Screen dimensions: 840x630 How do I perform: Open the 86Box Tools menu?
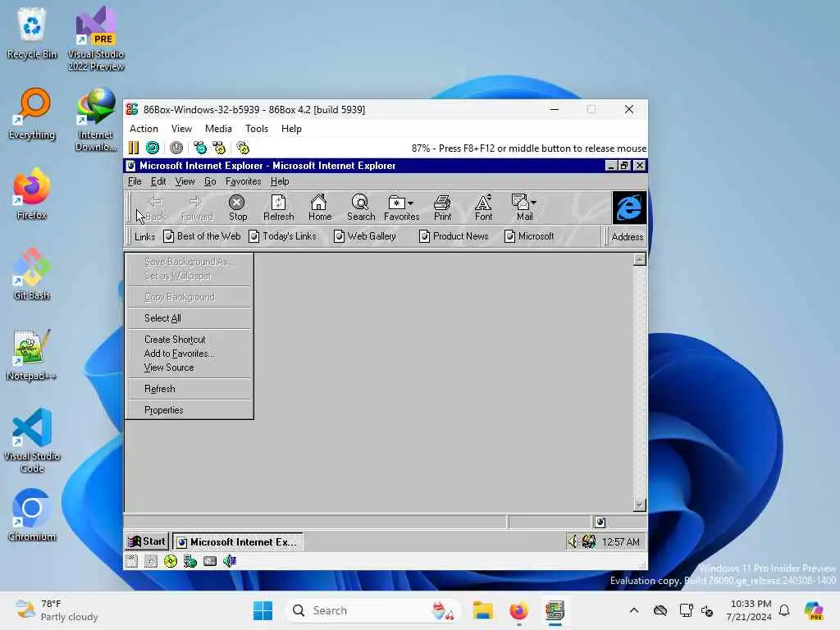point(257,129)
